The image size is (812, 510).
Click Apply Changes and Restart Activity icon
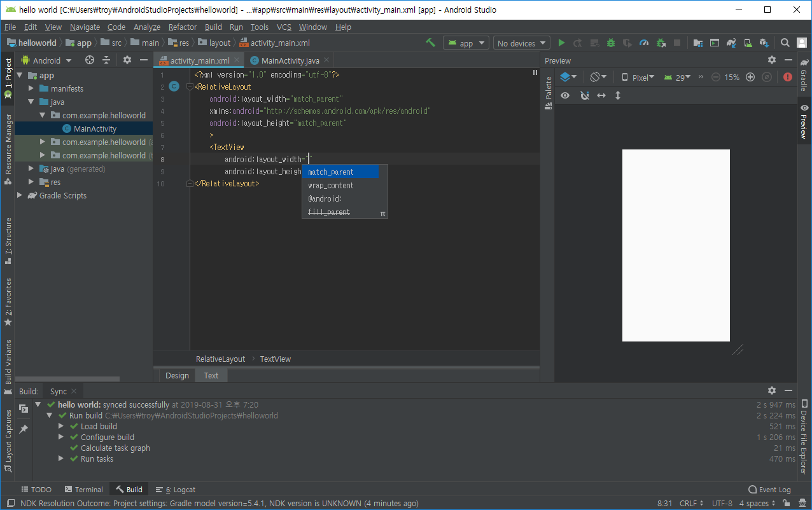point(578,43)
